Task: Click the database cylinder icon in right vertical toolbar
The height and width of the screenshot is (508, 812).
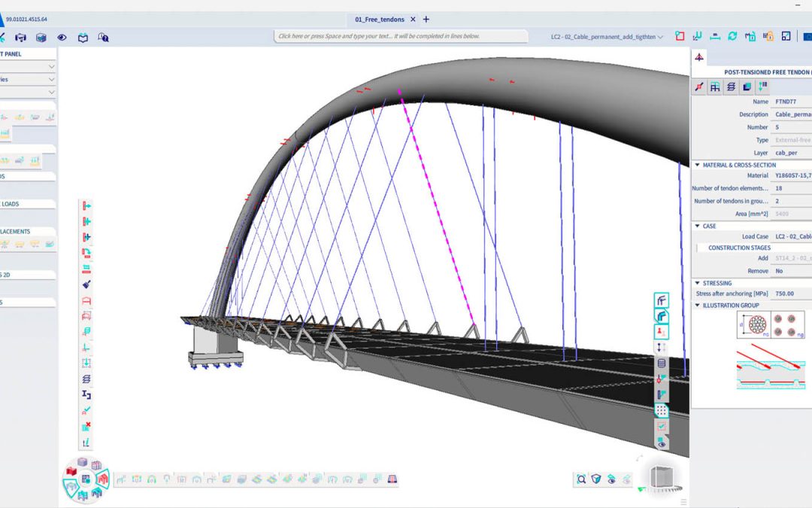Action: (662, 363)
